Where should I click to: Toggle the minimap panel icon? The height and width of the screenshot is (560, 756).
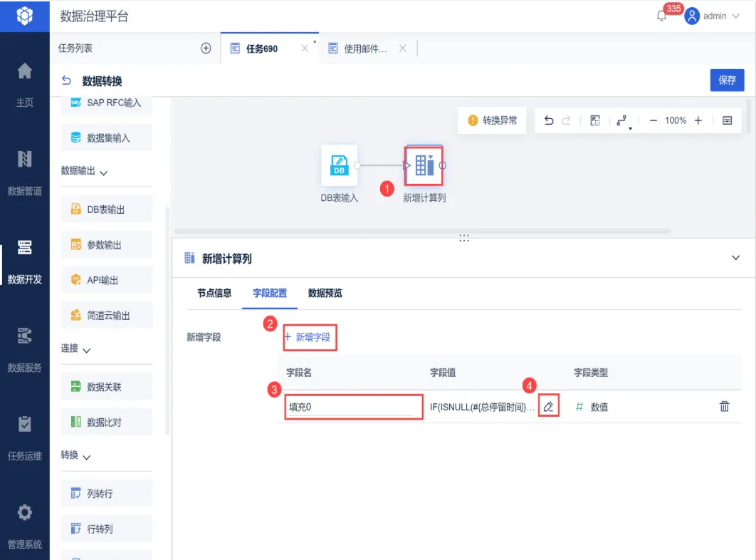727,120
